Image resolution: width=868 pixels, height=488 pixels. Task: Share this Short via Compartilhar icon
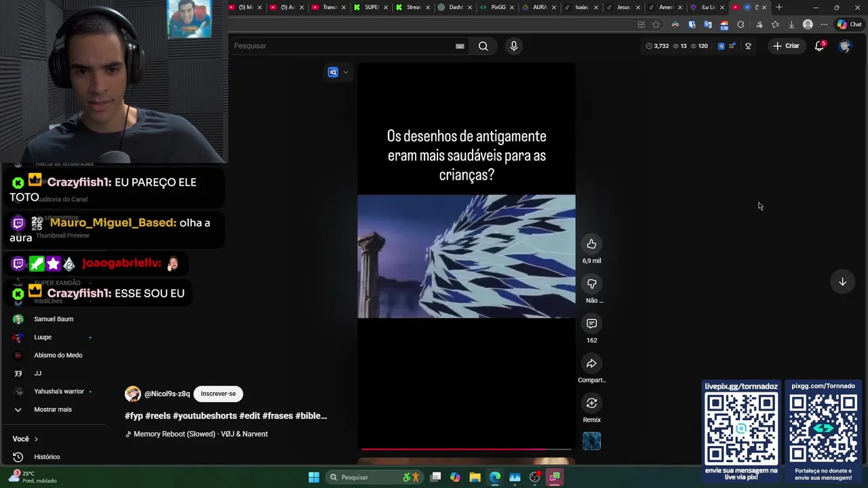click(x=591, y=364)
